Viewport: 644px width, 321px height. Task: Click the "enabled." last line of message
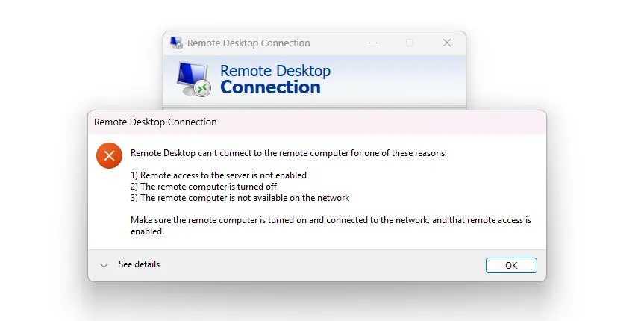pos(147,231)
